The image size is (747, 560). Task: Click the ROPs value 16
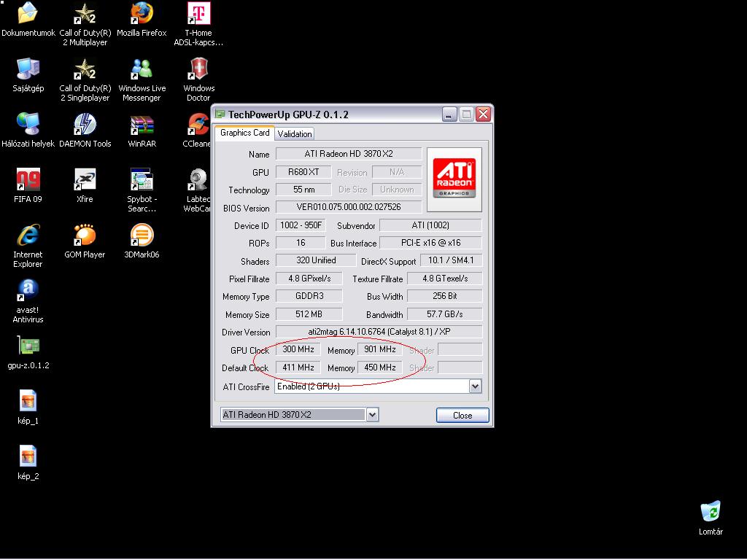(x=301, y=243)
